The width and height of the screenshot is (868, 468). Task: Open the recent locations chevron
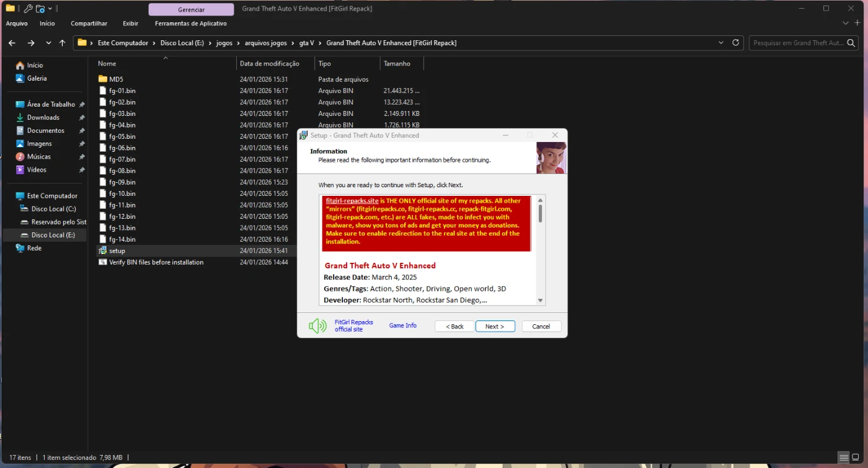[48, 43]
